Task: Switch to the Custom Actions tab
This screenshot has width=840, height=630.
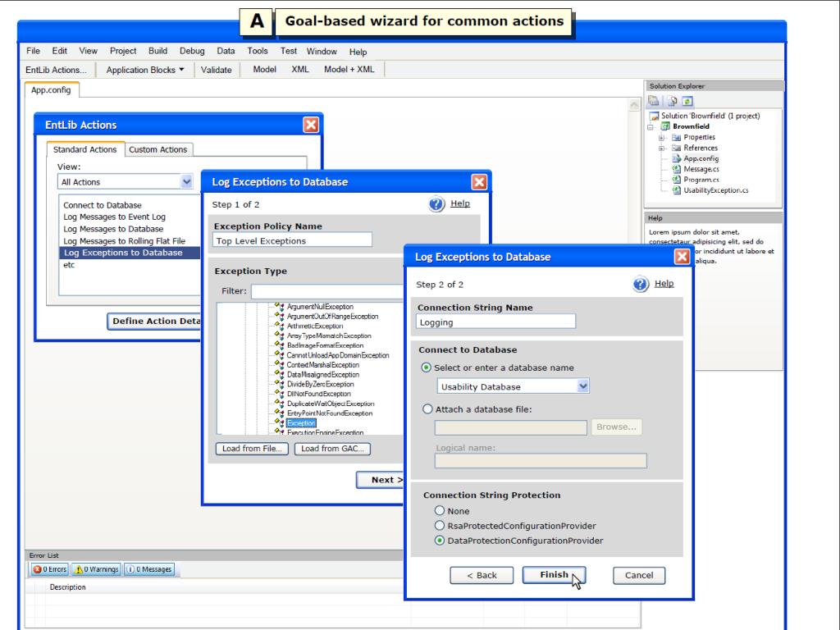Action: (158, 149)
